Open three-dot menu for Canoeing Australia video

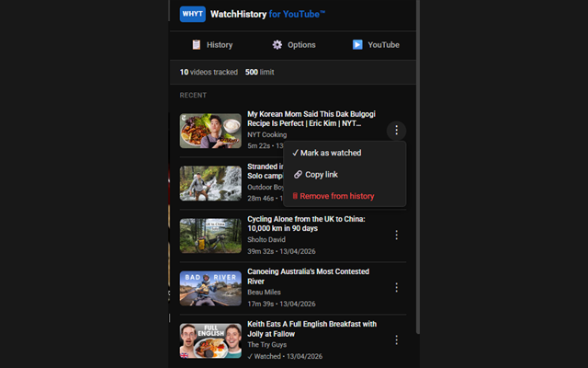point(396,288)
